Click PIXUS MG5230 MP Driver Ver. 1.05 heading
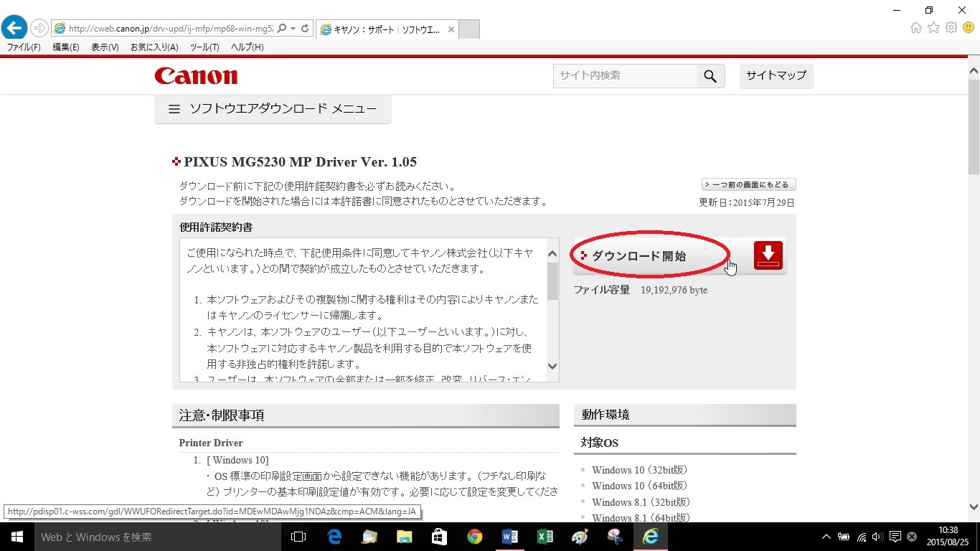 click(x=300, y=162)
